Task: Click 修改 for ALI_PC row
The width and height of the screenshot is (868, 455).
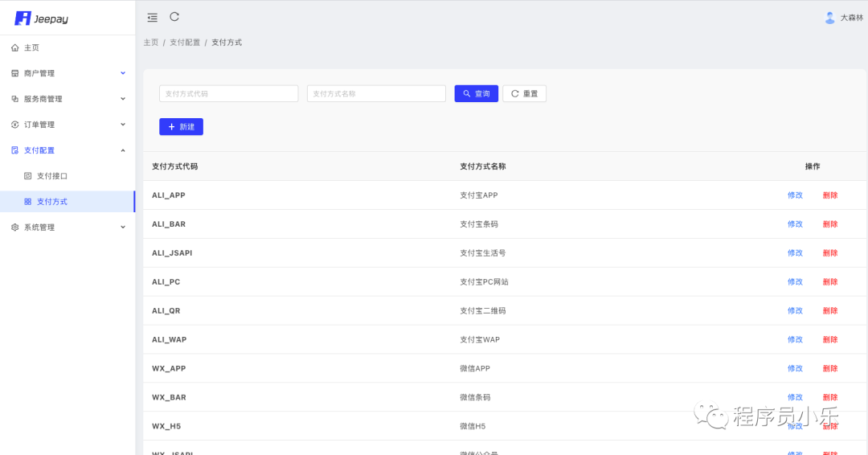Action: click(795, 281)
